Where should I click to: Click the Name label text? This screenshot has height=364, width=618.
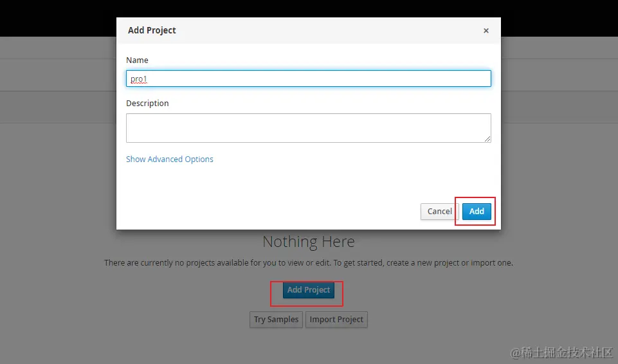tap(137, 60)
